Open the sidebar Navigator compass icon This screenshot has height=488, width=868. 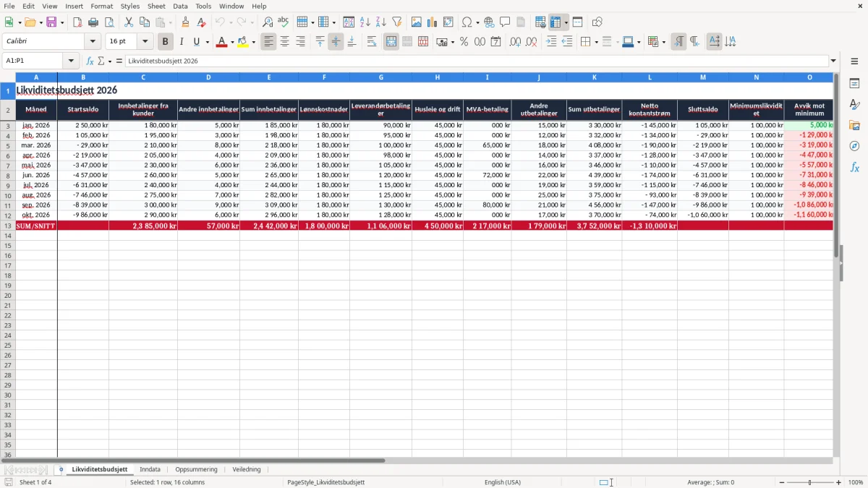854,146
